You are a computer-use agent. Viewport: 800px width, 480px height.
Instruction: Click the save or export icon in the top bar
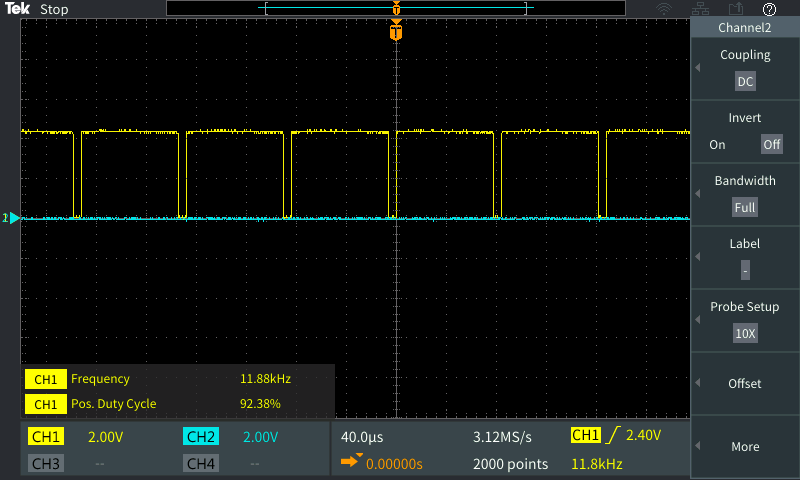(x=736, y=9)
